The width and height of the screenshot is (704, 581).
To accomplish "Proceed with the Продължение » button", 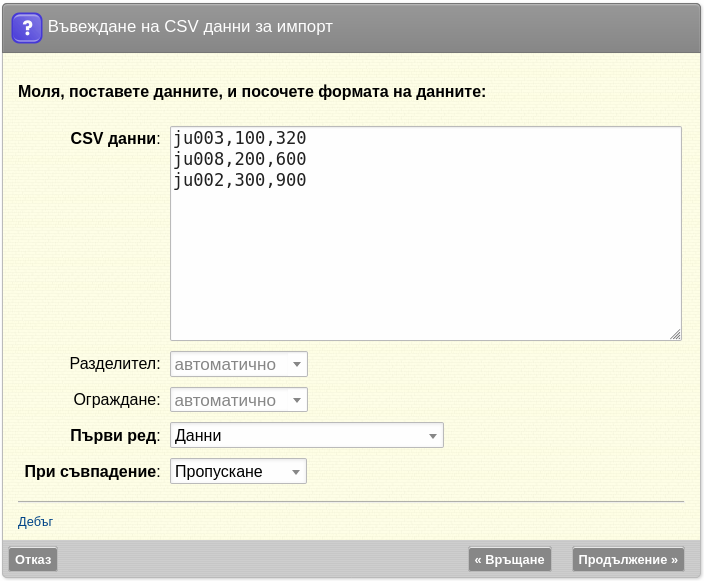I will 628,559.
